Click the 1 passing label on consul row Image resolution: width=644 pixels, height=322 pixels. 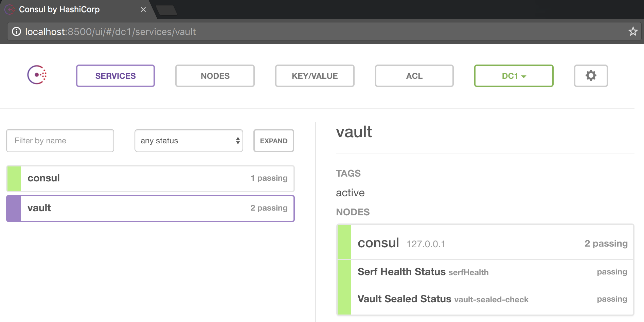point(269,178)
